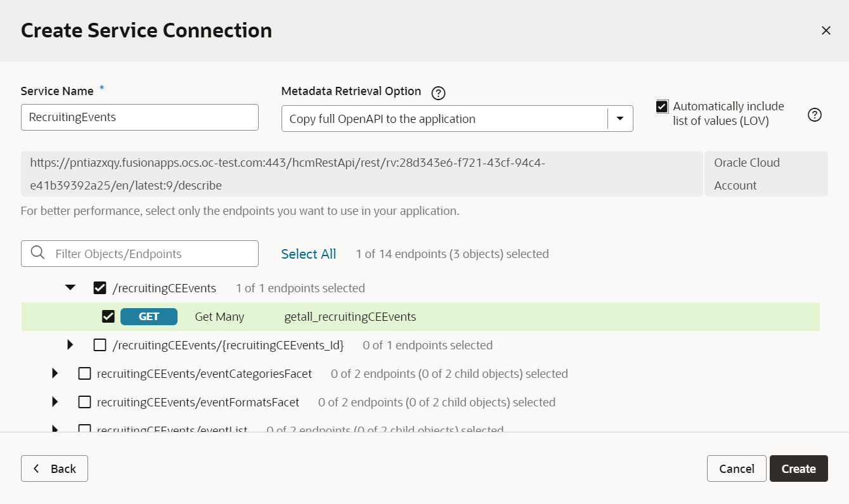Expand recruitingCEEvents/{recruitingCEEvents_Id} node
This screenshot has height=504, width=849.
click(70, 345)
